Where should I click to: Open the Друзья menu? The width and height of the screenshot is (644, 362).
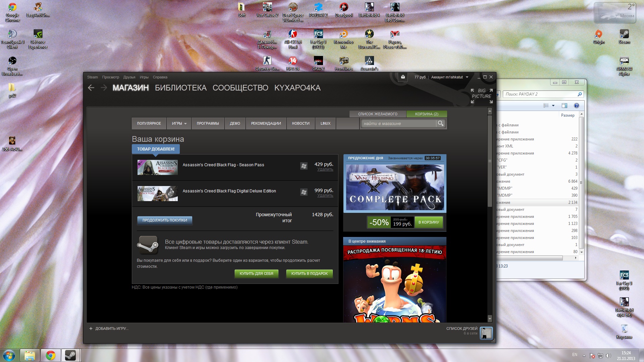[129, 77]
